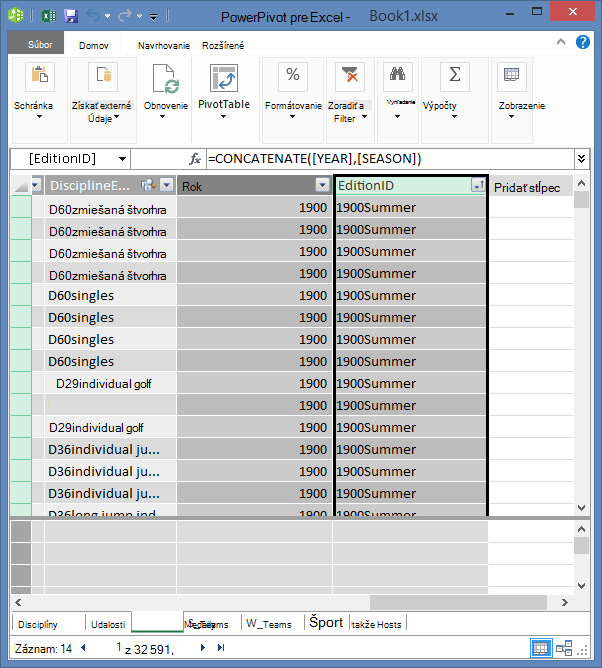602x668 pixels.
Task: Open the Výpočty sigma icon
Action: tap(455, 77)
